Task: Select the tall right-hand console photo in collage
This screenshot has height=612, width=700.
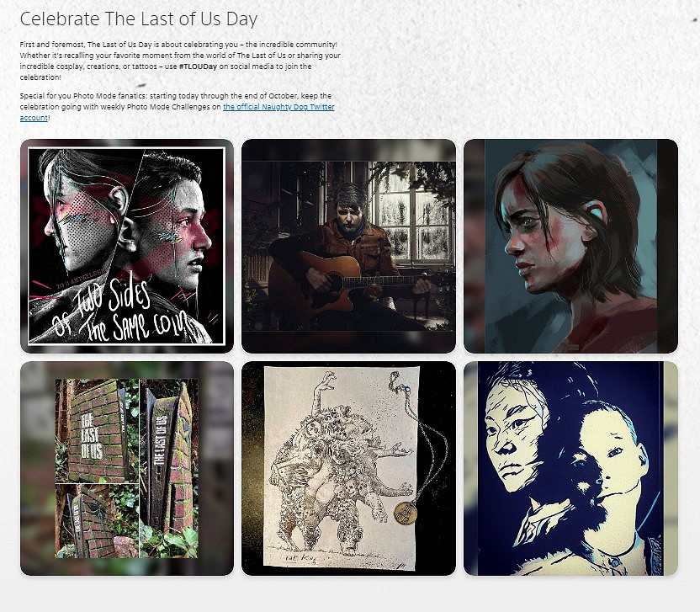Action: point(169,468)
